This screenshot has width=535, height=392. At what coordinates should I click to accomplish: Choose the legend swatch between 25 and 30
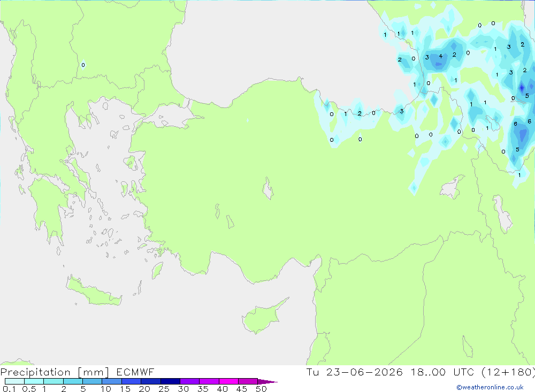[170, 381]
